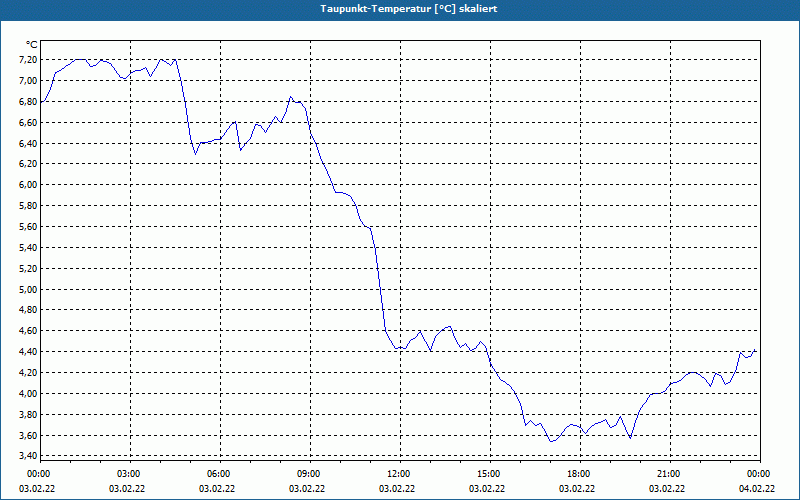Select the '09:00' time label
This screenshot has width=800, height=500.
[x=309, y=474]
